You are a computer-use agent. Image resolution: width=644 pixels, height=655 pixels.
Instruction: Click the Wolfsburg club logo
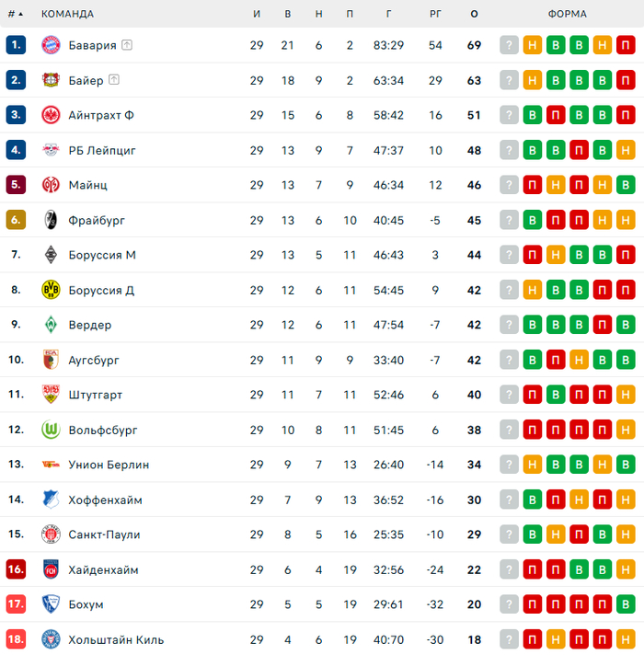pos(51,430)
